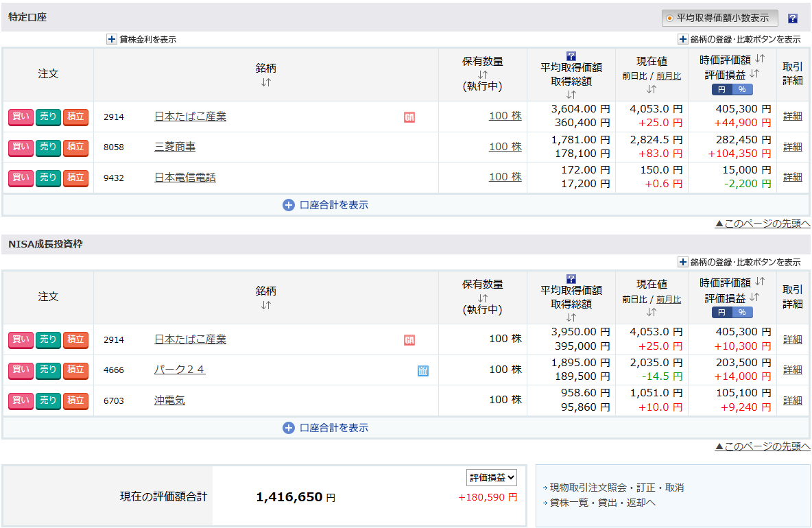
Task: Sort NISA table by 保有数量 arrows
Action: 483,298
